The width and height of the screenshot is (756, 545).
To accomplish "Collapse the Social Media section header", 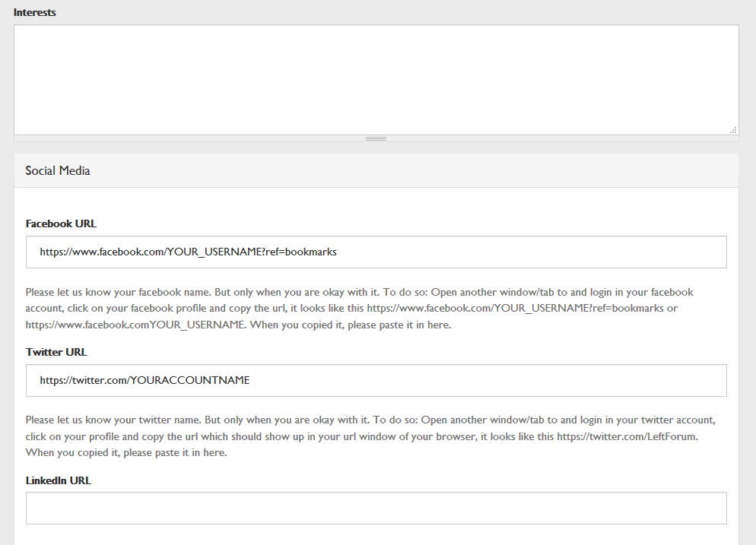I will 376,171.
